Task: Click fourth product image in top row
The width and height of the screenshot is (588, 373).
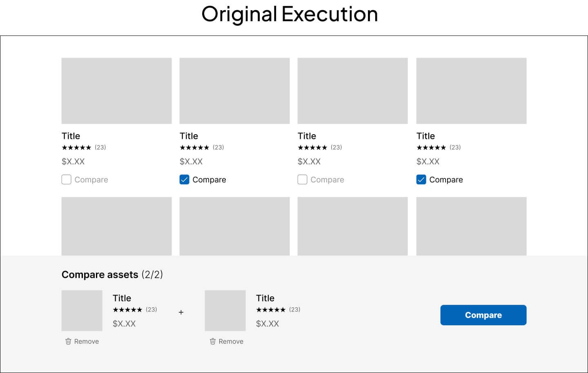Action: click(x=471, y=91)
